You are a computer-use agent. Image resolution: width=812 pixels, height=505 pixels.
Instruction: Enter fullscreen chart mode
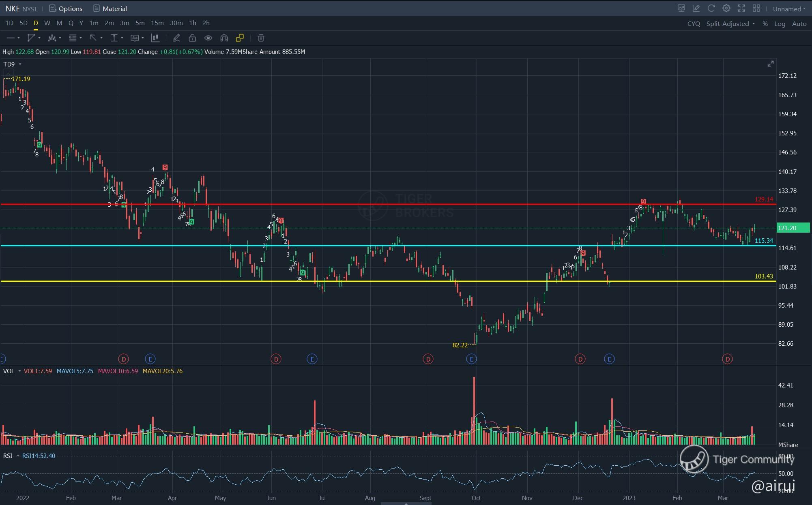coord(741,9)
